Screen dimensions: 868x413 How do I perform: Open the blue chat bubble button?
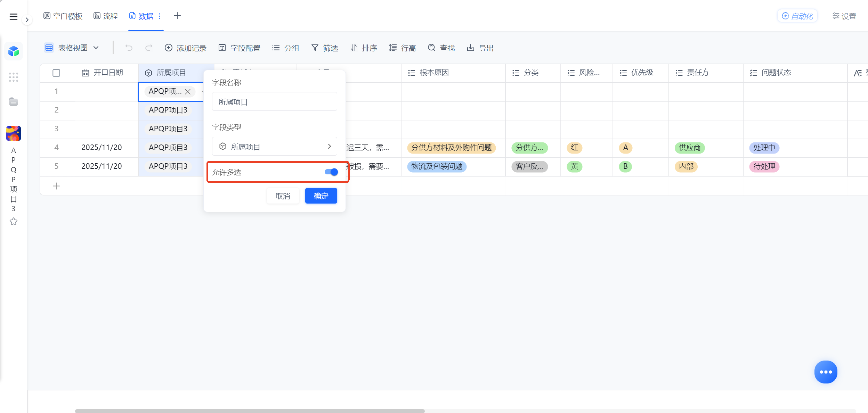[826, 372]
